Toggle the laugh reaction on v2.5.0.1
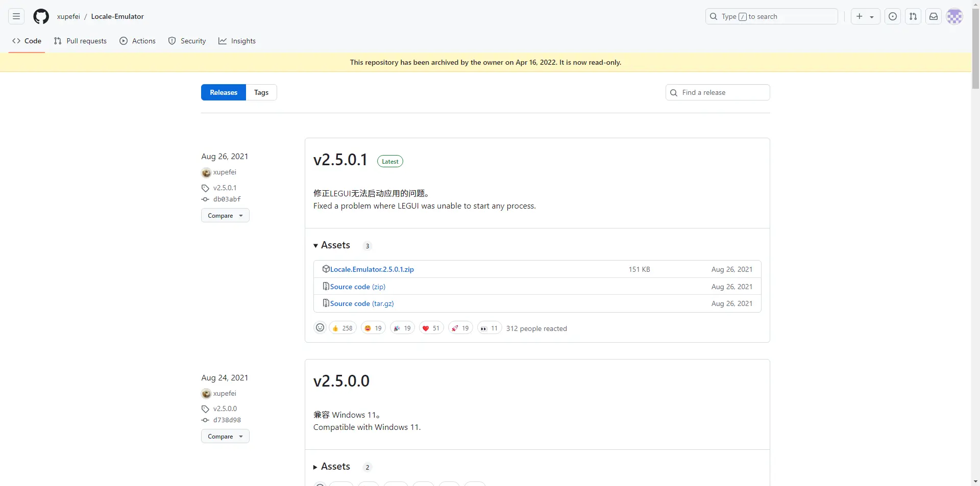The width and height of the screenshot is (980, 486). (x=373, y=328)
